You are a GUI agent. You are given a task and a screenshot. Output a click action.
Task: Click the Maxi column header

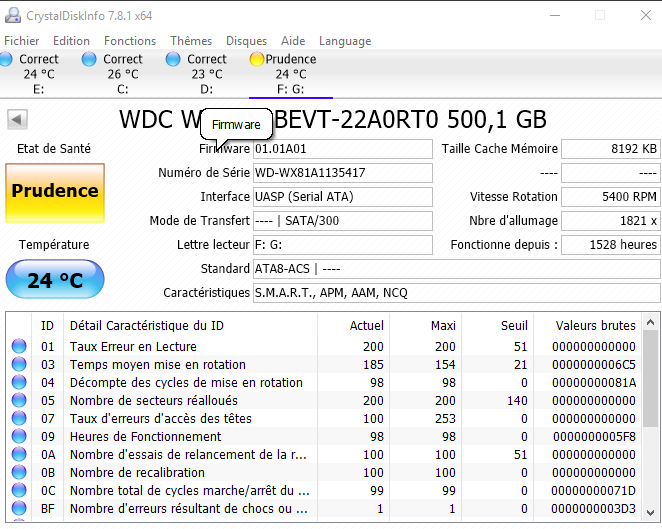426,326
